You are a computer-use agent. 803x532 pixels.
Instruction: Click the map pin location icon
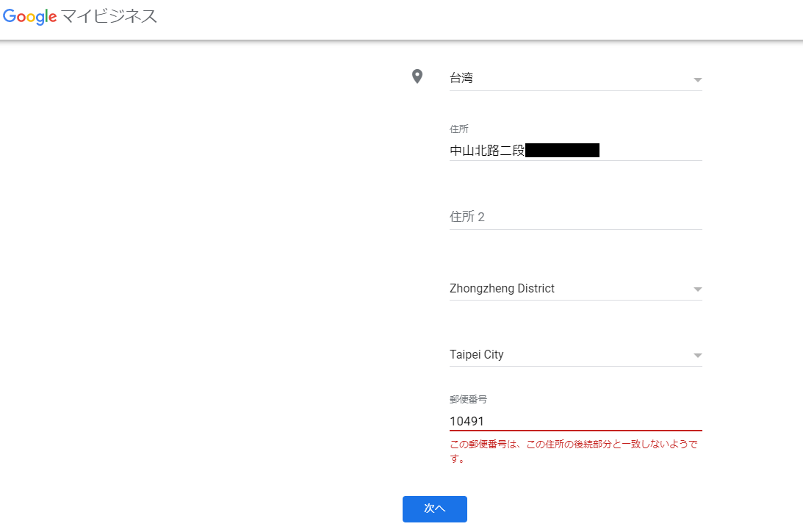tap(417, 77)
